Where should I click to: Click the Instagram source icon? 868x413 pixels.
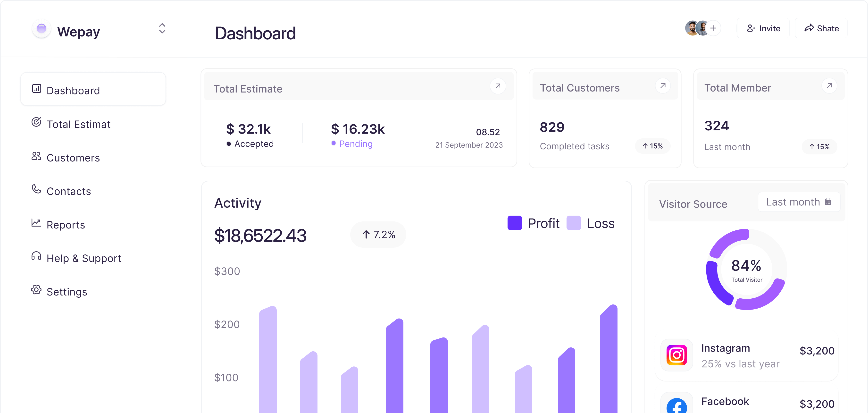(677, 355)
